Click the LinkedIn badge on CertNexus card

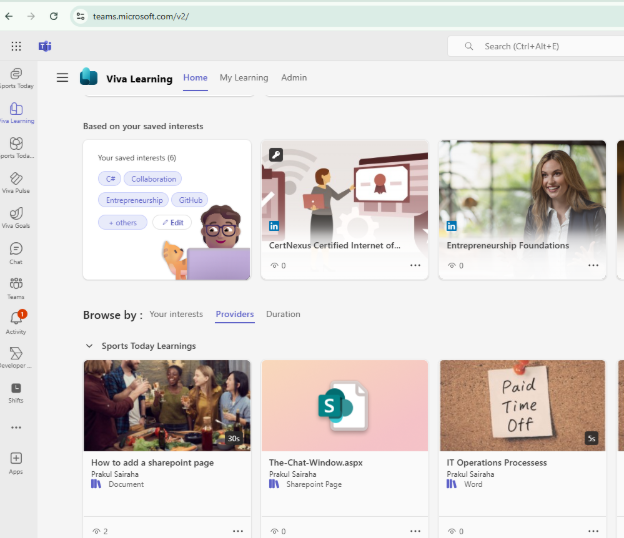tap(274, 226)
